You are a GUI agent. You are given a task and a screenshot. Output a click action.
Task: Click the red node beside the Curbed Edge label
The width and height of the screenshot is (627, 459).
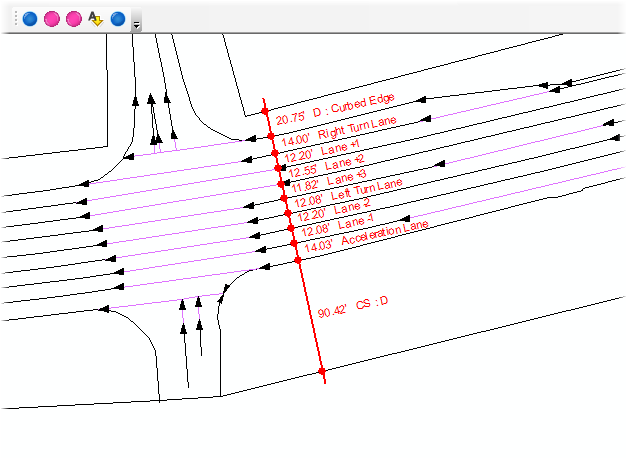point(265,111)
